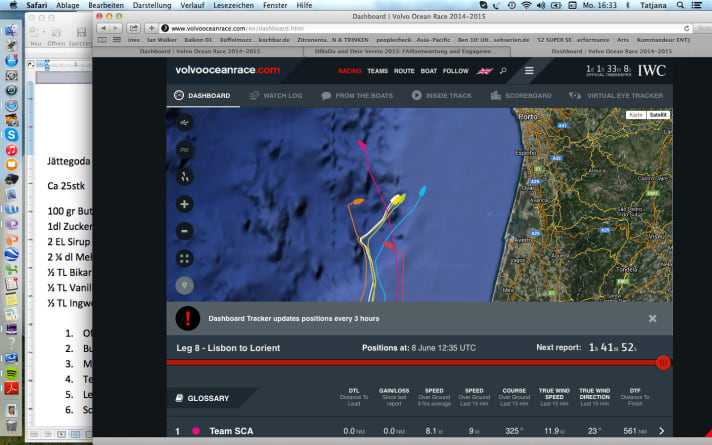Click the ROUTE nav link
Image resolution: width=712 pixels, height=445 pixels.
pyautogui.click(x=404, y=71)
